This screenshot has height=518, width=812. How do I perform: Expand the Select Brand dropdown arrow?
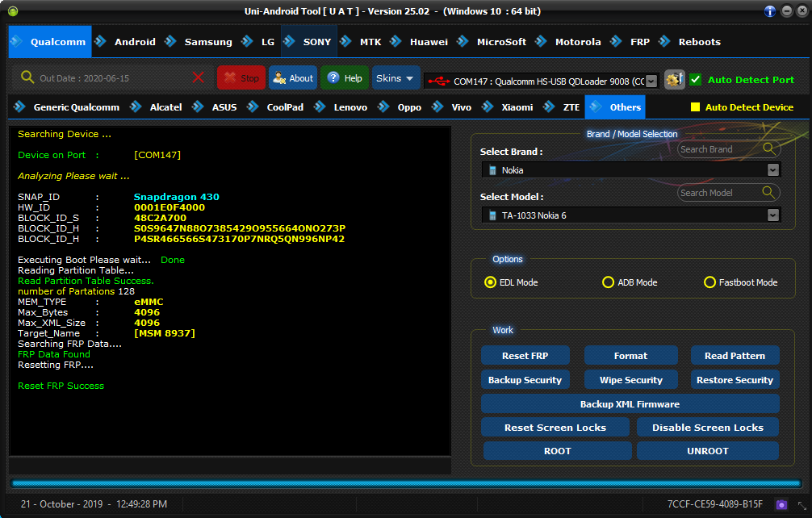[772, 170]
